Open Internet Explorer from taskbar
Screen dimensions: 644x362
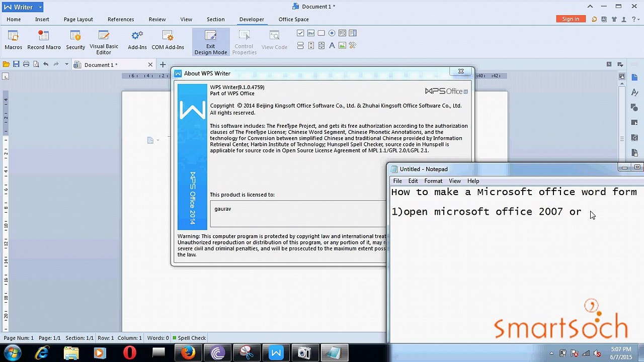(x=41, y=353)
